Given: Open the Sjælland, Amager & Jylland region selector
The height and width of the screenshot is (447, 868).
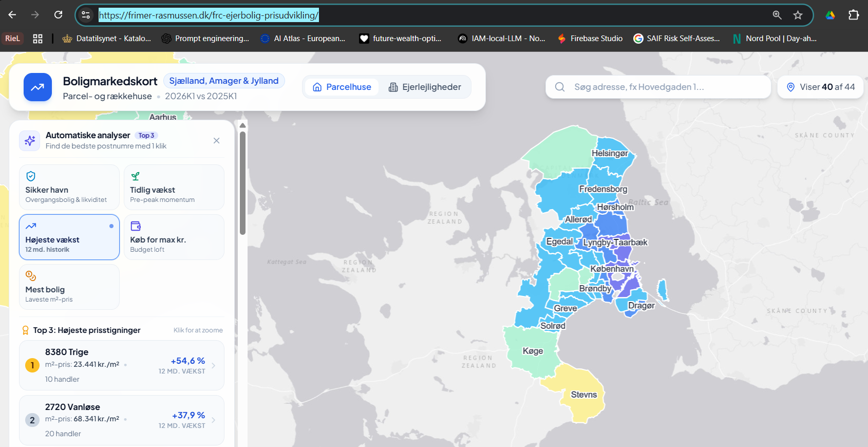Looking at the screenshot, I should coord(224,81).
